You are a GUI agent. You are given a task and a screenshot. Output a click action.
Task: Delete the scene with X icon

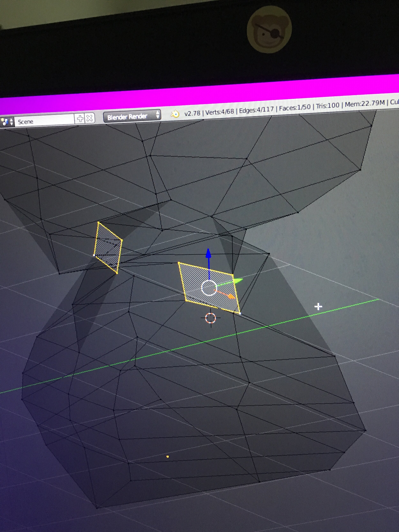(x=90, y=118)
